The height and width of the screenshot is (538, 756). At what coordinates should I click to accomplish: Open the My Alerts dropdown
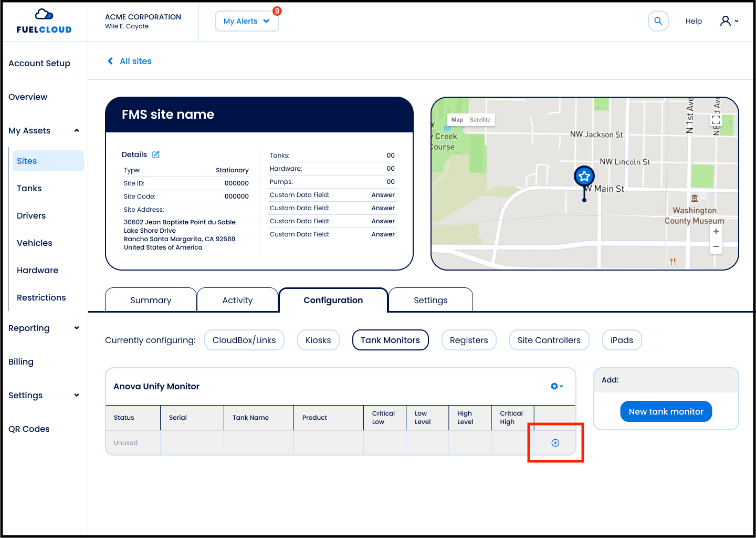(x=246, y=22)
